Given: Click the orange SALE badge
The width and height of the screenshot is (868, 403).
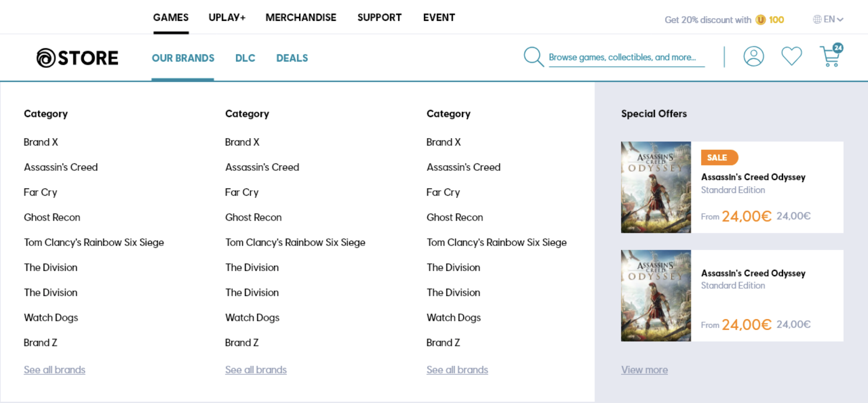Looking at the screenshot, I should click(x=719, y=157).
